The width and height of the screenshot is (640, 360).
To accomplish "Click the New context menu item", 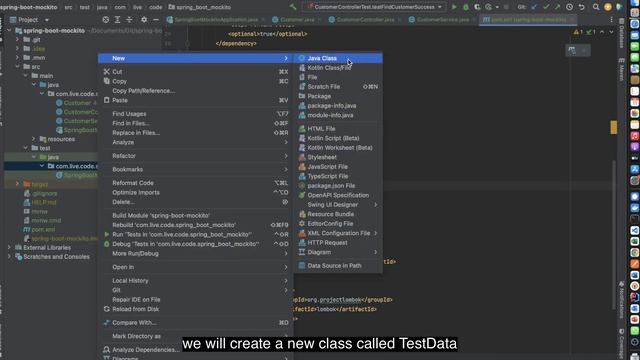I will tap(195, 58).
